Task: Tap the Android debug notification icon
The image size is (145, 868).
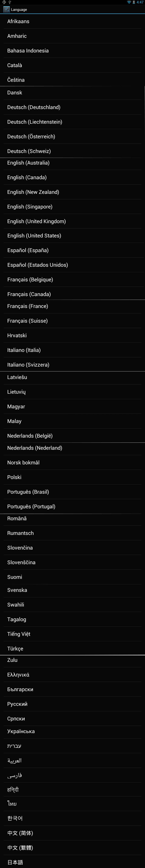Action: [x=4, y=2]
